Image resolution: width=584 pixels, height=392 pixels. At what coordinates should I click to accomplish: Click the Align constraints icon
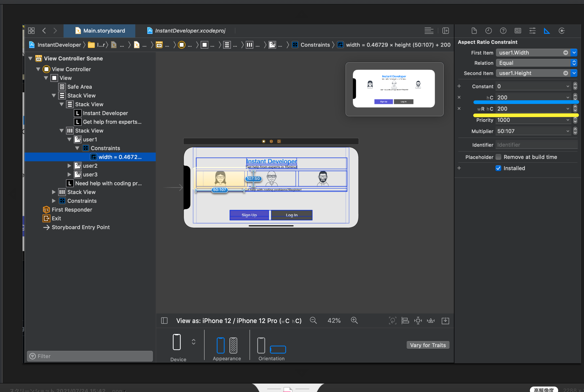click(405, 320)
